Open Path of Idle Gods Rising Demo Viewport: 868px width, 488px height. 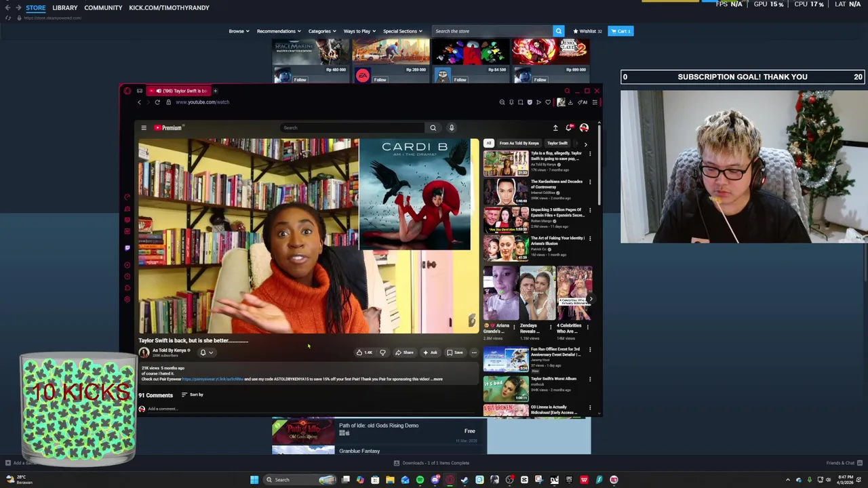tap(379, 432)
